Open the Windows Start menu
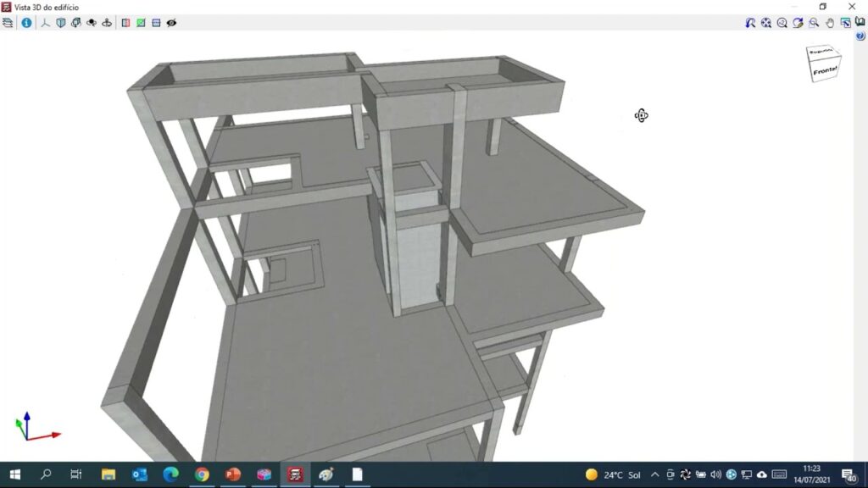Screen dimensions: 868x488 (x=14, y=474)
